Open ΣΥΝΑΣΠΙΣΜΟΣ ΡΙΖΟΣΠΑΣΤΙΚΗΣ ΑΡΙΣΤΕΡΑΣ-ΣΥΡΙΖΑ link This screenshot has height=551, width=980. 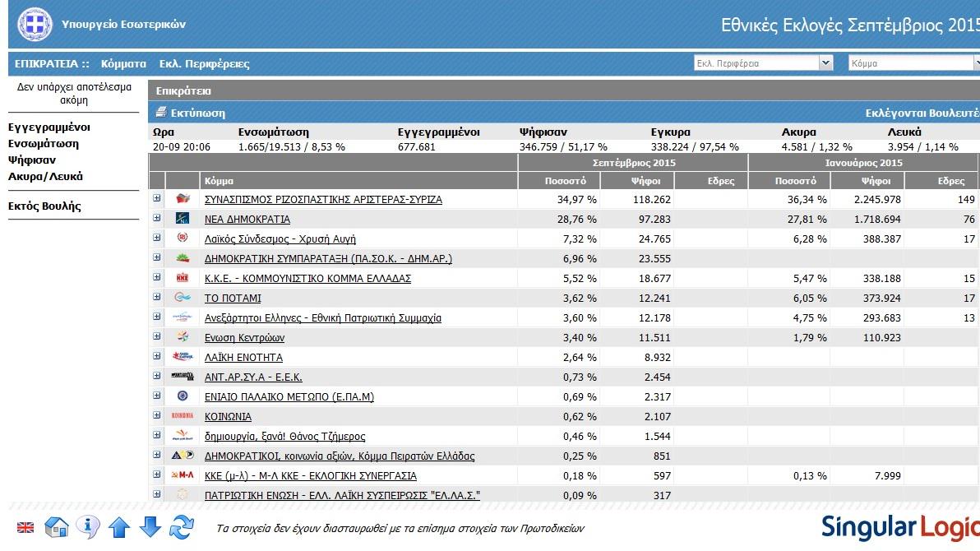pyautogui.click(x=323, y=200)
